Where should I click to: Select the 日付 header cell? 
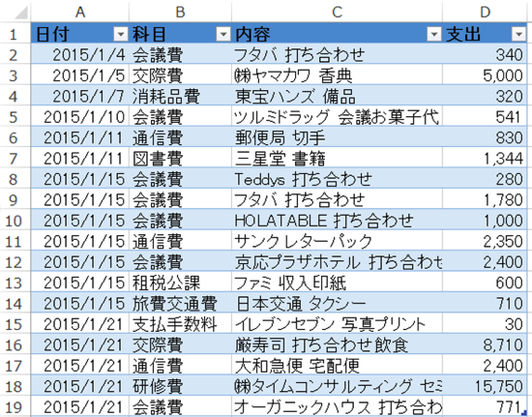80,34
